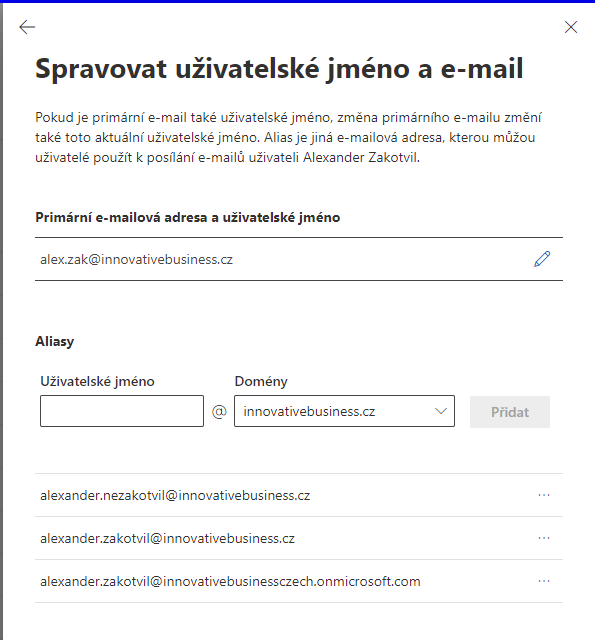Open more options for alexander.zakotvil@innovativebusiness.cz alias
Image resolution: width=595 pixels, height=640 pixels.
click(544, 538)
